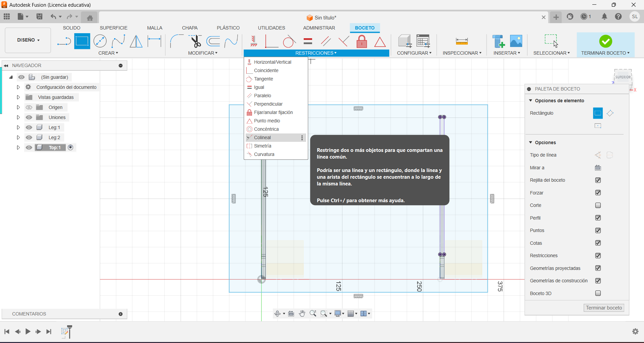This screenshot has width=644, height=343.
Task: Toggle visibility of Leg:1 component
Action: pos(29,127)
